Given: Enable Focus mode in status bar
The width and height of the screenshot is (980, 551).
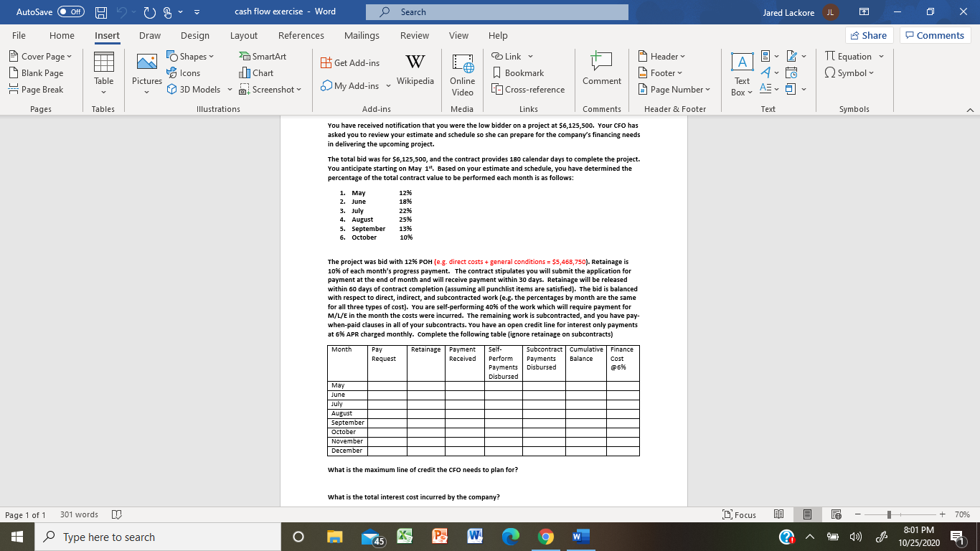Looking at the screenshot, I should click(740, 514).
